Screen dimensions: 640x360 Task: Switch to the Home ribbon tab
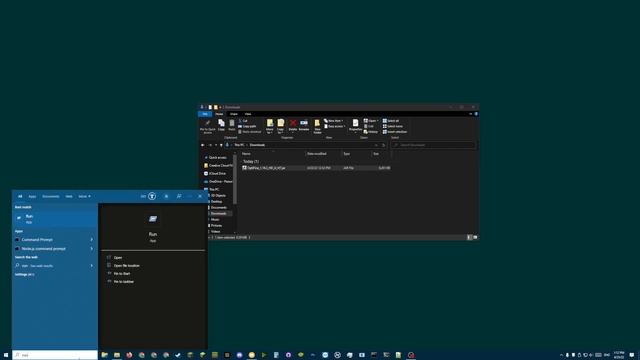click(219, 114)
